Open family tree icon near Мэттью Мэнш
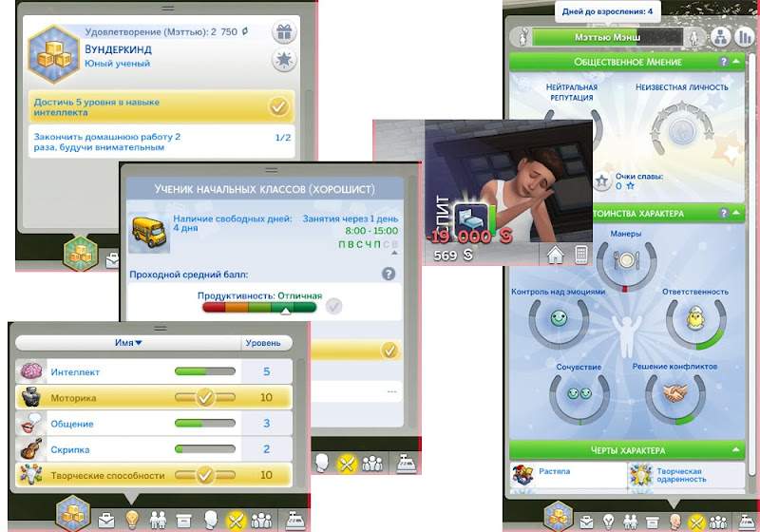 (721, 37)
